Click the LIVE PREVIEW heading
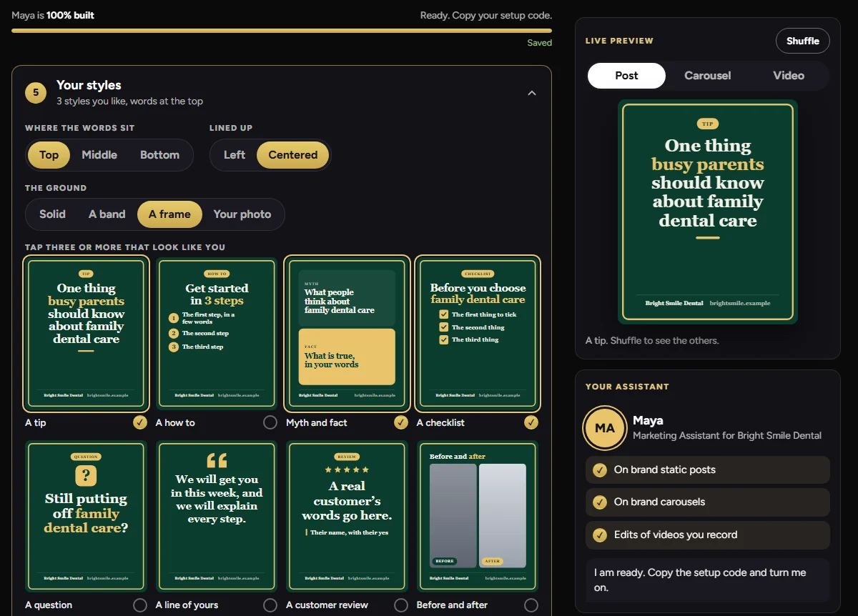The image size is (858, 616). click(619, 41)
